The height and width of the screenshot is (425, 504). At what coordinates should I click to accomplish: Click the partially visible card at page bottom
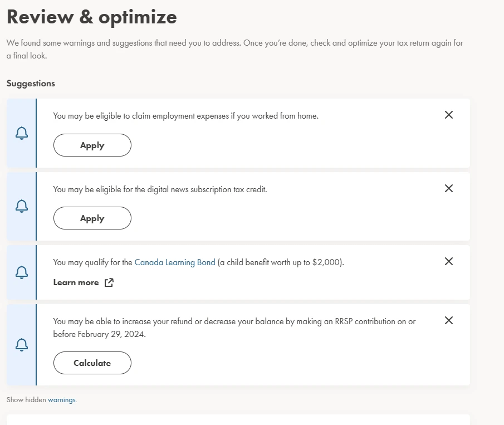[238, 419]
